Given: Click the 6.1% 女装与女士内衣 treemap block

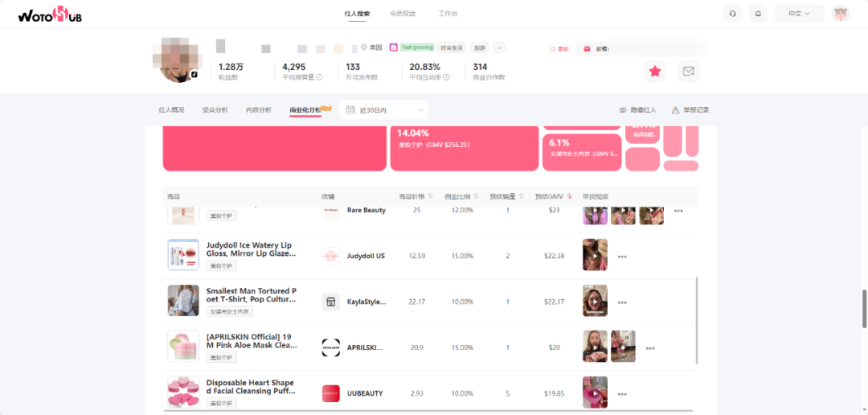Looking at the screenshot, I should click(582, 152).
